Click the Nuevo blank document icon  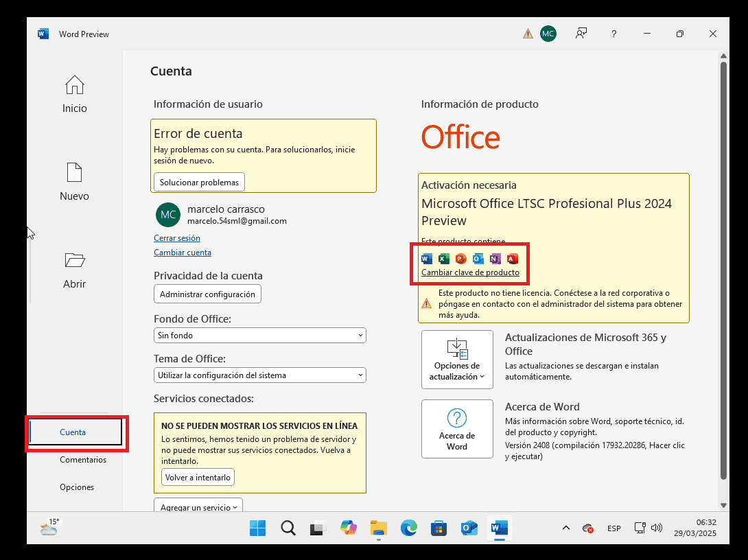74,173
